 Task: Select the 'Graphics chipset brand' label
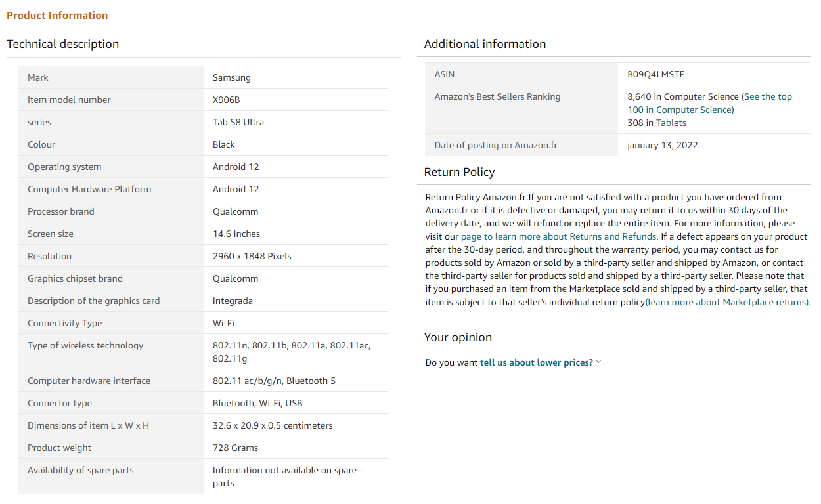click(75, 278)
